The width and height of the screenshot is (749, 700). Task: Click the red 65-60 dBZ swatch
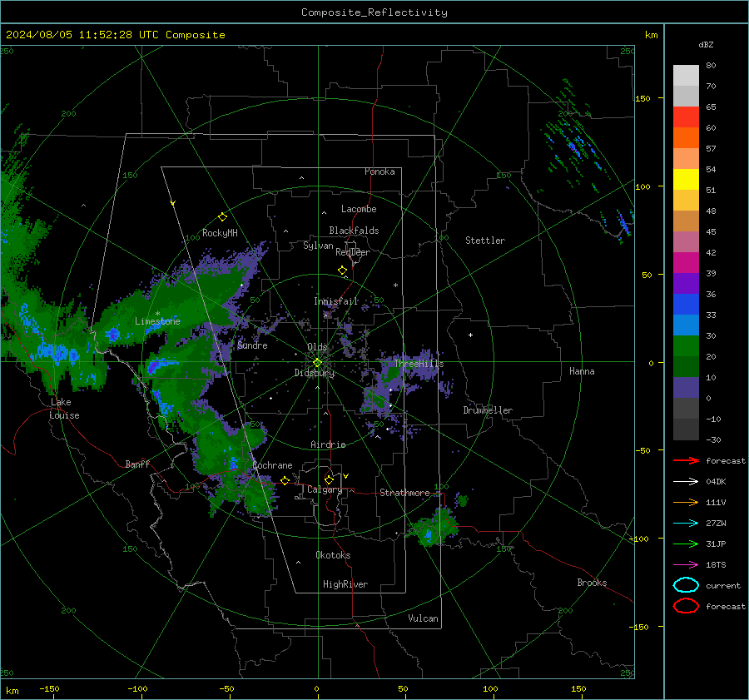point(686,117)
